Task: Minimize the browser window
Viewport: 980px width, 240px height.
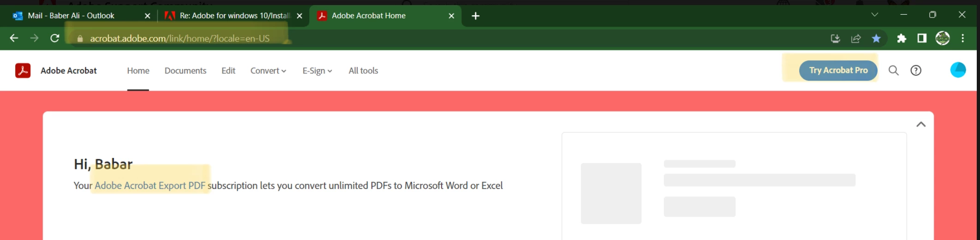Action: tap(904, 15)
